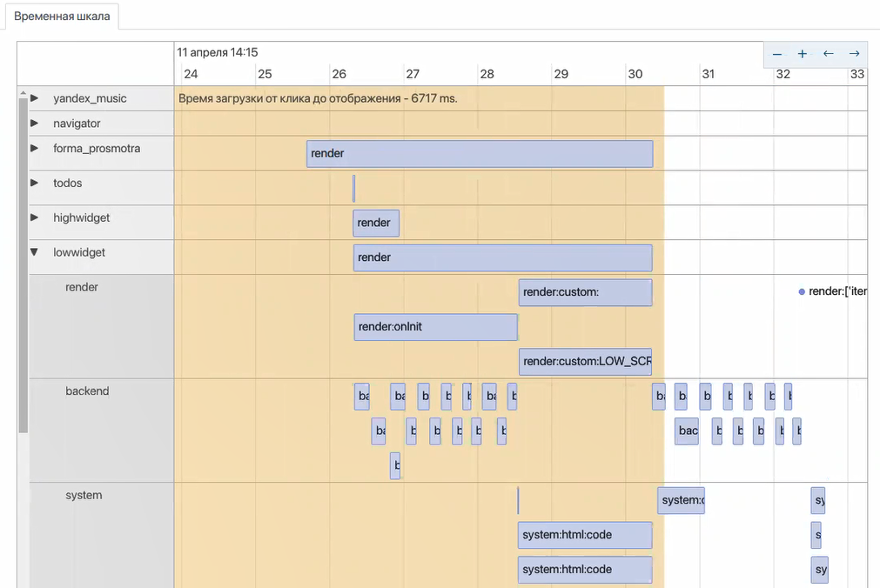The width and height of the screenshot is (880, 588).
Task: Select the lower system:html:code bar
Action: coord(585,570)
